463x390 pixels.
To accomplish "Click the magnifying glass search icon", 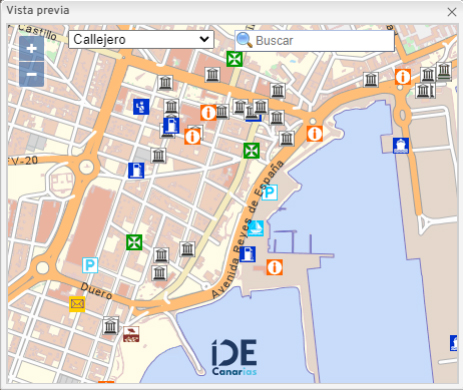I will tap(244, 40).
